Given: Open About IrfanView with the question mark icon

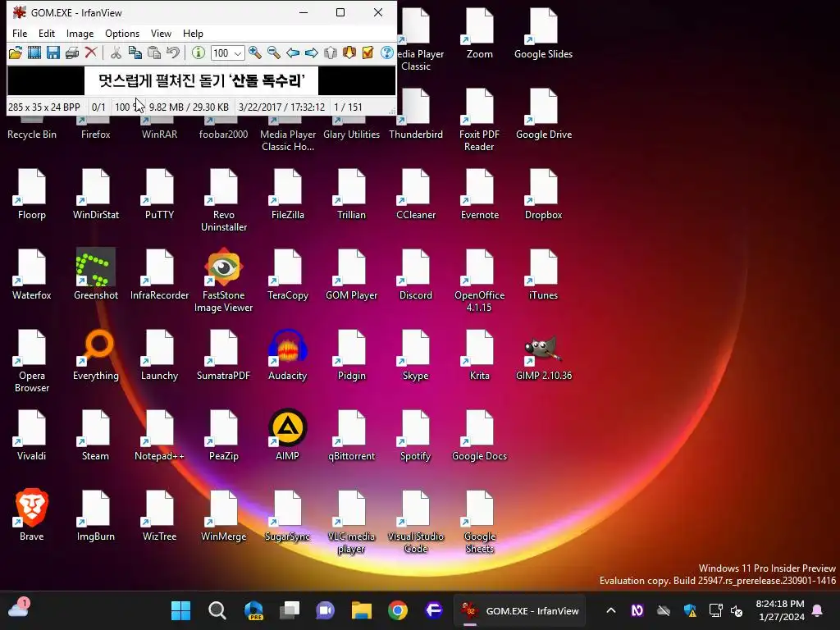Looking at the screenshot, I should [x=387, y=52].
